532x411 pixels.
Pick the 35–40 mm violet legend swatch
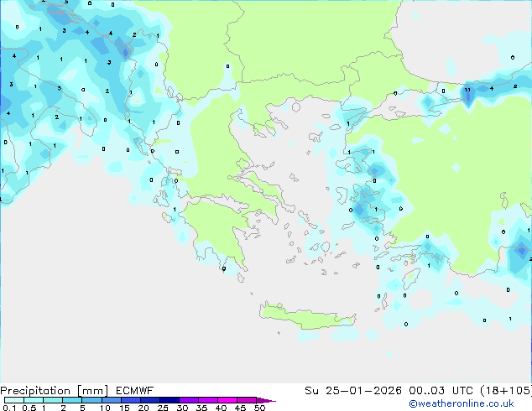pyautogui.click(x=207, y=400)
